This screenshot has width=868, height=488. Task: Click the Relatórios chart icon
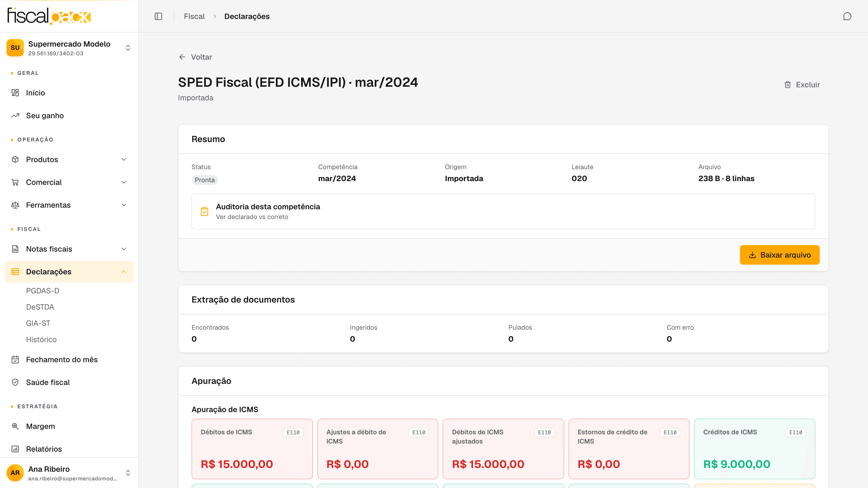[x=15, y=449]
